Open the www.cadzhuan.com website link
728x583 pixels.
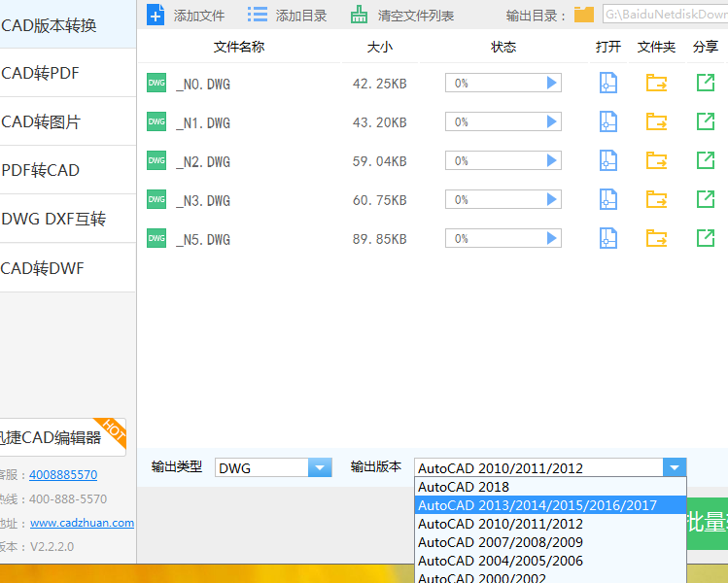coord(83,523)
